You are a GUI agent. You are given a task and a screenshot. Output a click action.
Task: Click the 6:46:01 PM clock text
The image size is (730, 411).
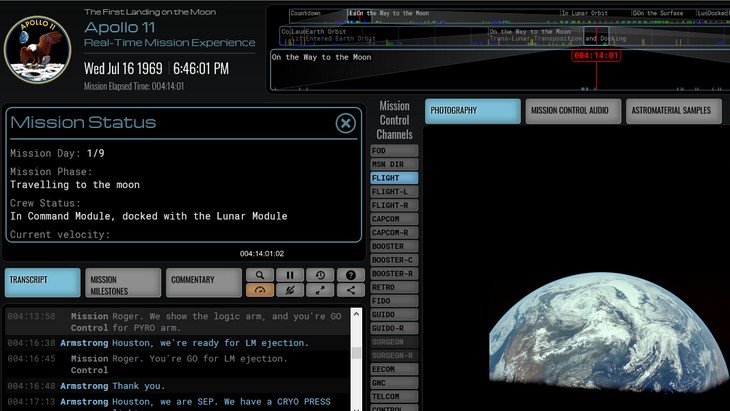coord(201,68)
